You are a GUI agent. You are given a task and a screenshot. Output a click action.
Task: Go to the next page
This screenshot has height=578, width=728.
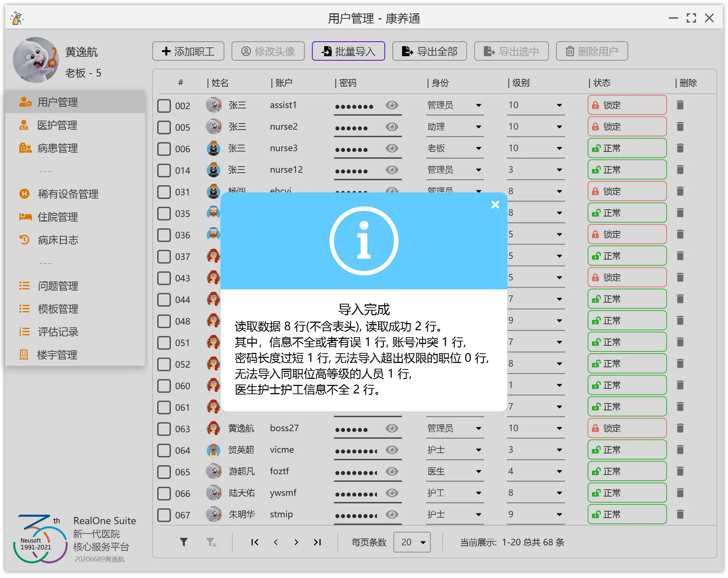point(296,542)
